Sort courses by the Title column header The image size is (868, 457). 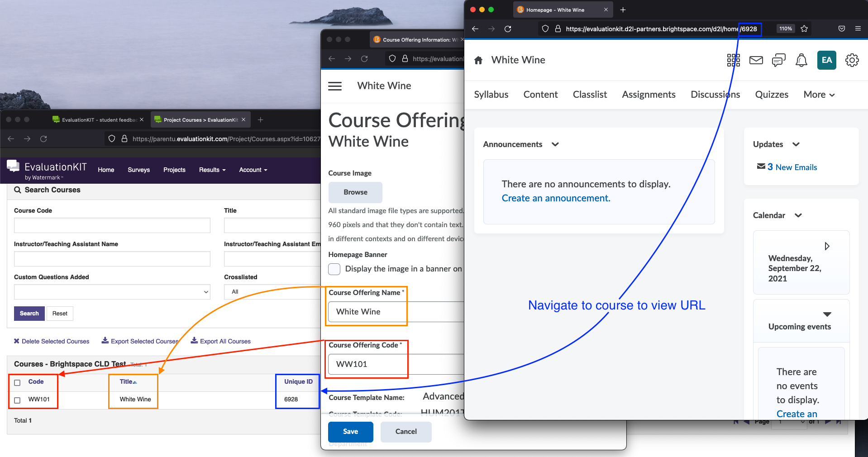[128, 382]
